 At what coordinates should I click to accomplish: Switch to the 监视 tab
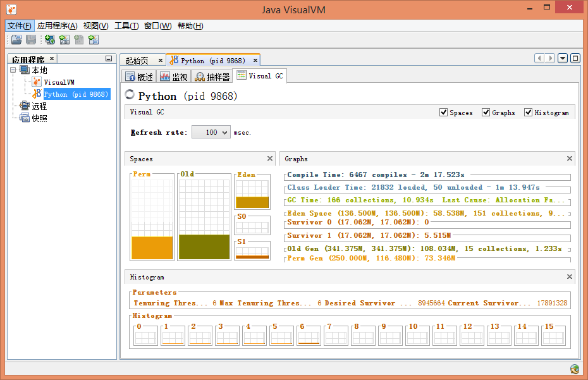click(174, 77)
